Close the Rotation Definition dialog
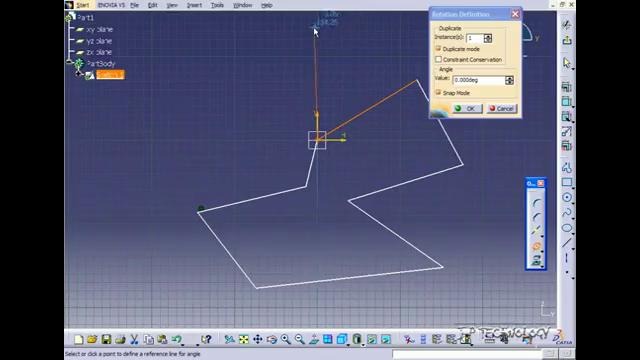Screen dimensions: 640x360 [516, 14]
